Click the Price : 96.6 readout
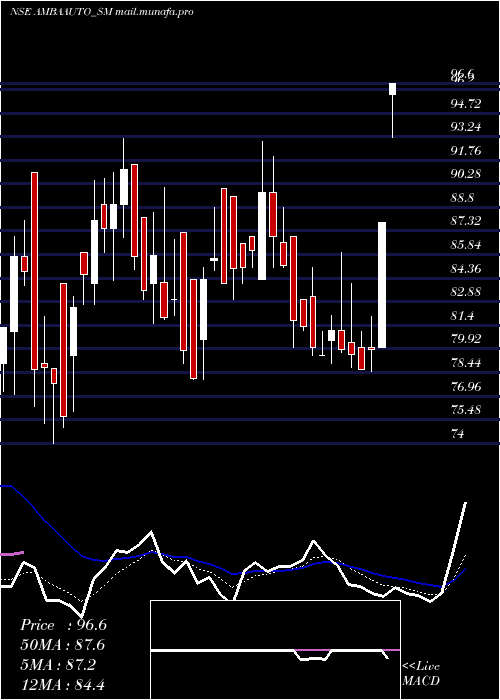 [63, 625]
